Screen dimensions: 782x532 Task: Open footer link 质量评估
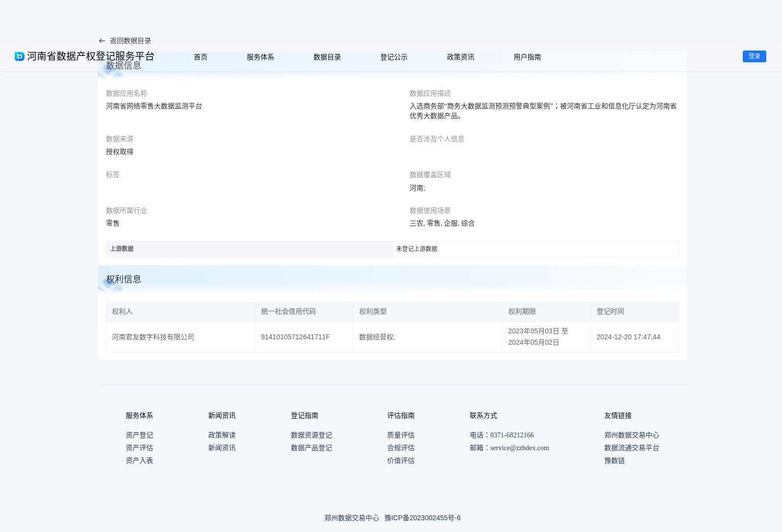[x=401, y=435]
